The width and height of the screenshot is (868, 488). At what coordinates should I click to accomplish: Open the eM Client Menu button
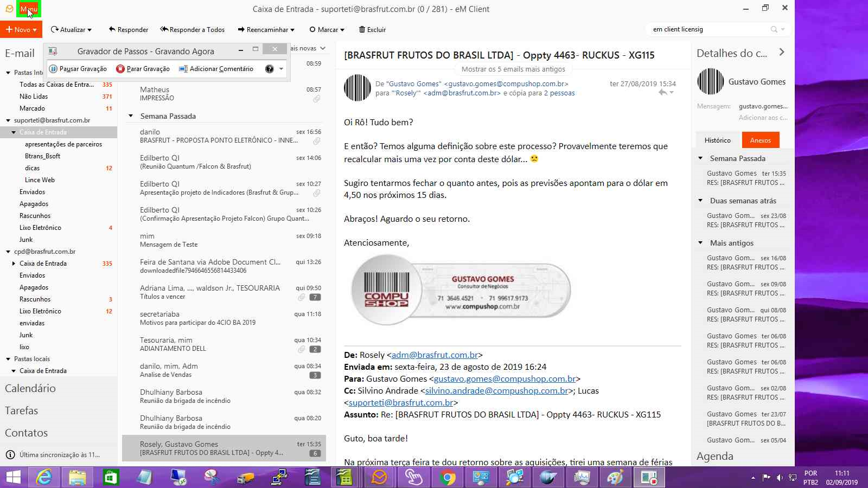click(28, 9)
